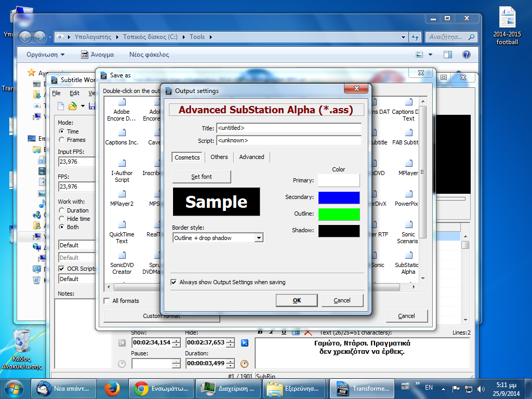Pick the Primary color swatch

click(339, 180)
